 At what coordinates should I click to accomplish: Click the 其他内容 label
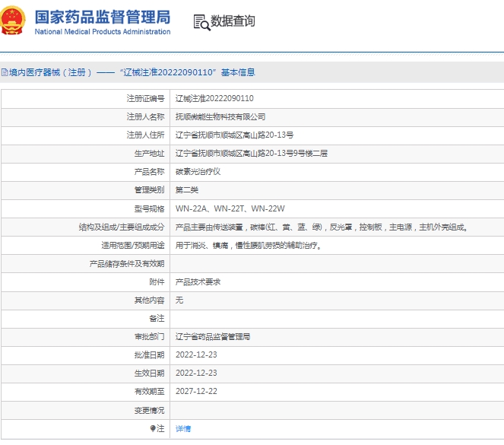click(x=149, y=300)
